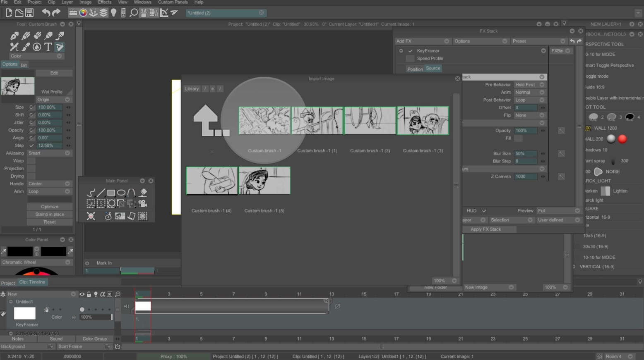Click the Optimize button

50,207
